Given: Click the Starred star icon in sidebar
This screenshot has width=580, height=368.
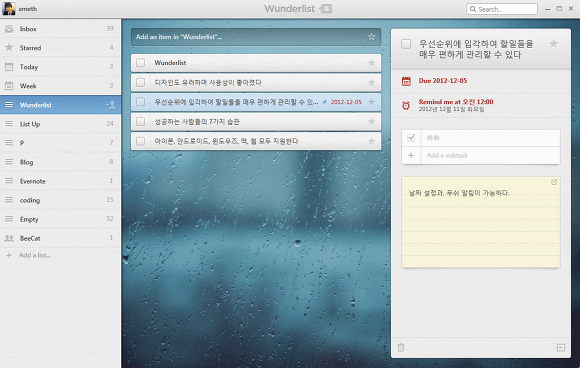Looking at the screenshot, I should (x=9, y=47).
